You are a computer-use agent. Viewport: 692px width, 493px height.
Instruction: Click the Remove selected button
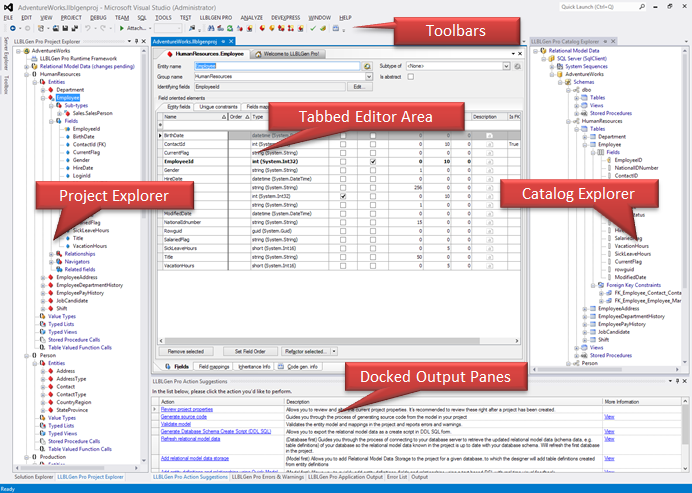(186, 351)
